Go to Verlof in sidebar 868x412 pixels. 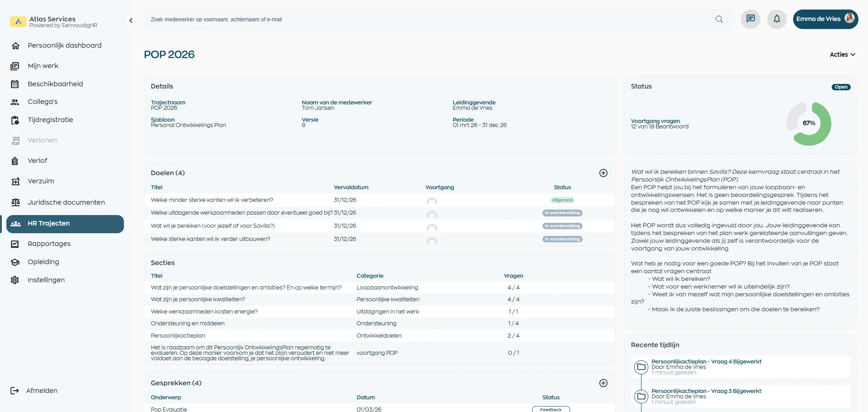(37, 161)
